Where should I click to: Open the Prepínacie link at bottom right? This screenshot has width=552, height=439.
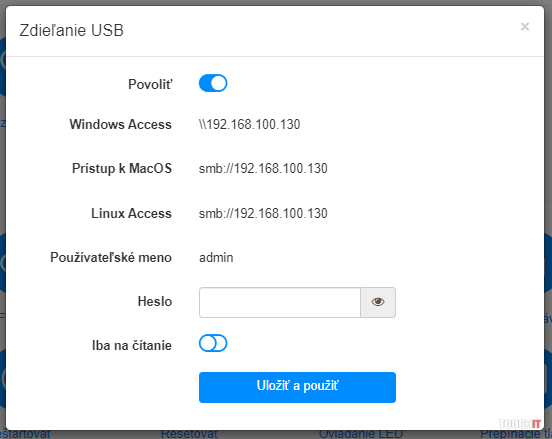(x=516, y=434)
